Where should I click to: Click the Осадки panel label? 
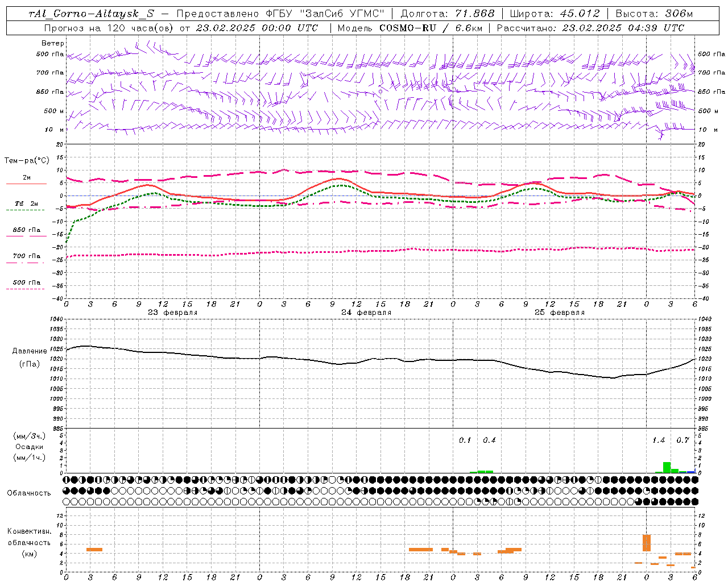(x=30, y=447)
